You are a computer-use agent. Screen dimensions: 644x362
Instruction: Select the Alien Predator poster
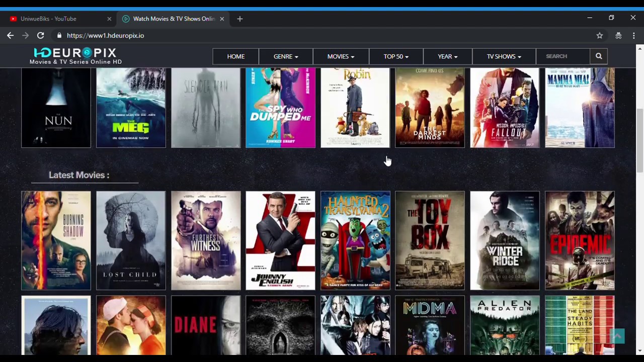(505, 325)
